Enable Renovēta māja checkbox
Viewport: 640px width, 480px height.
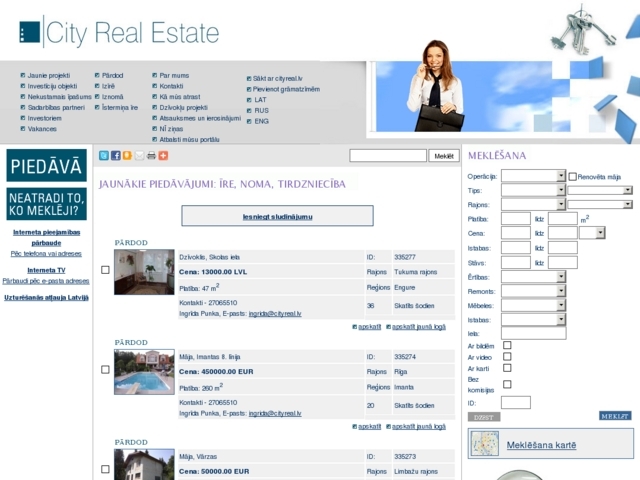pos(573,177)
